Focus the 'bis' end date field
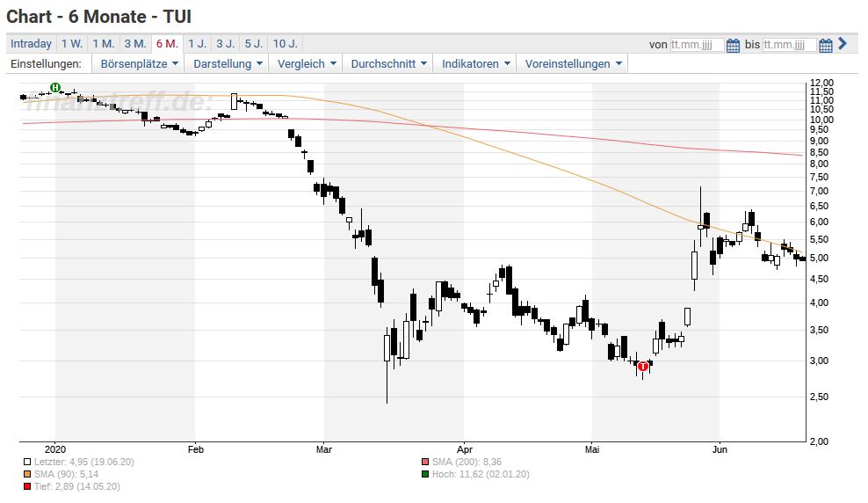The height and width of the screenshot is (503, 868). [789, 45]
